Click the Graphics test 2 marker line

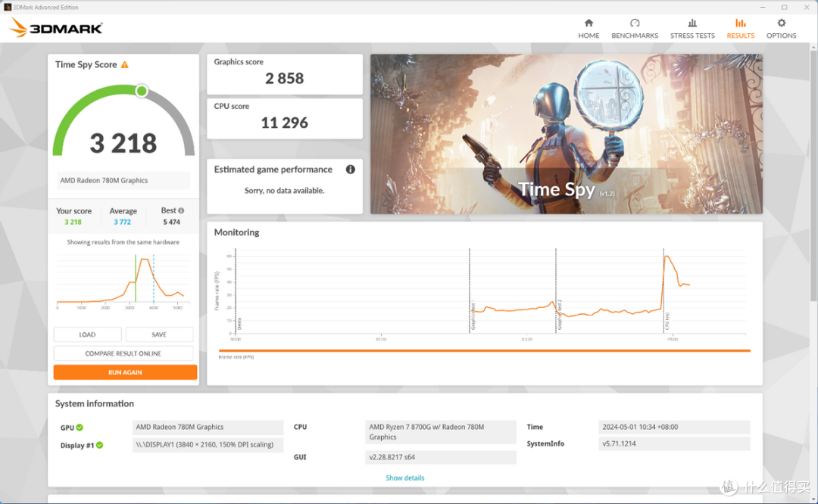pyautogui.click(x=556, y=291)
